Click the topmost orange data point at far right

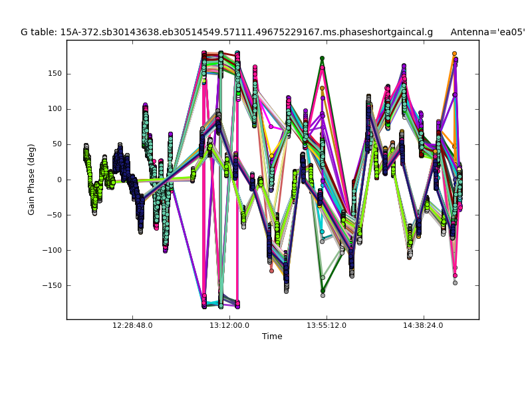[455, 54]
